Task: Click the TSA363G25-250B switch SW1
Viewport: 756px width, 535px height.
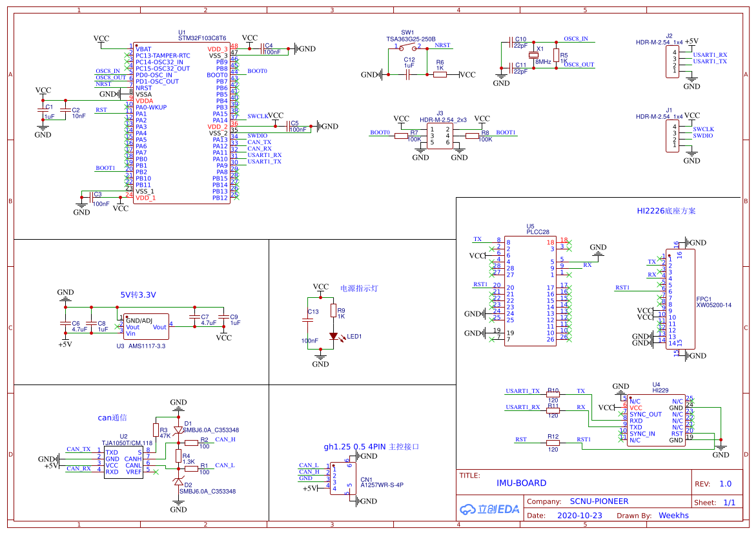Action: click(x=407, y=47)
